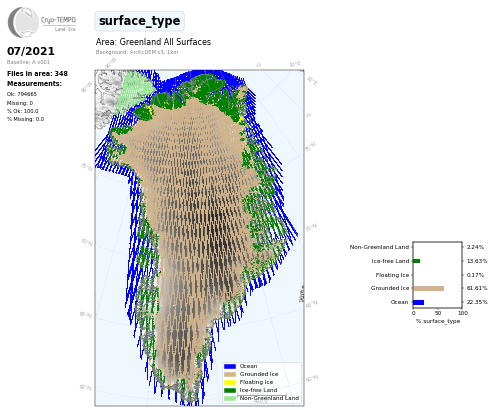
Task: Click the light green Non-Greenland Land swatch
Action: point(230,398)
